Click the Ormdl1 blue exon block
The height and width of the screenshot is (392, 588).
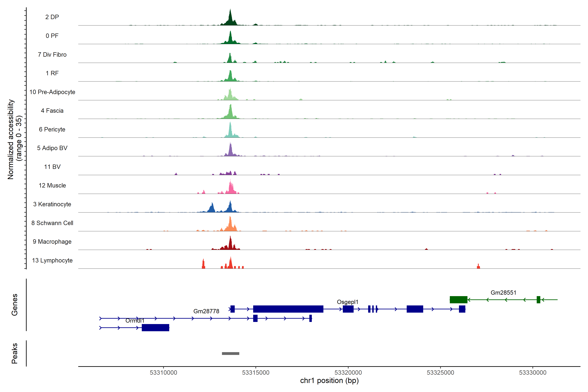tap(155, 327)
